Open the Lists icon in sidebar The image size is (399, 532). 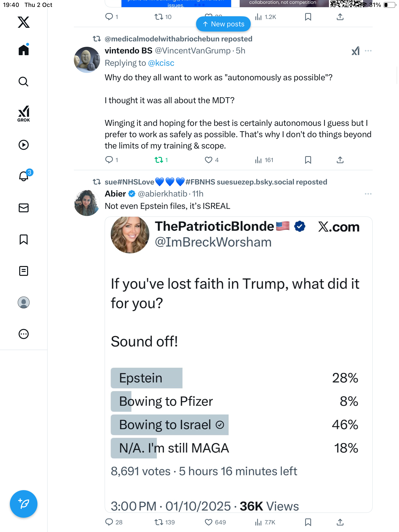[24, 271]
